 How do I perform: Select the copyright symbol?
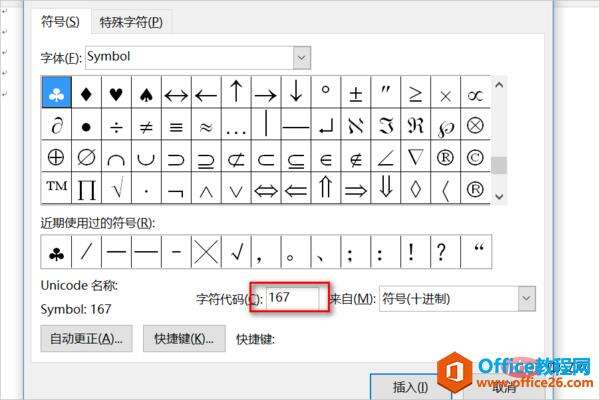(x=475, y=157)
